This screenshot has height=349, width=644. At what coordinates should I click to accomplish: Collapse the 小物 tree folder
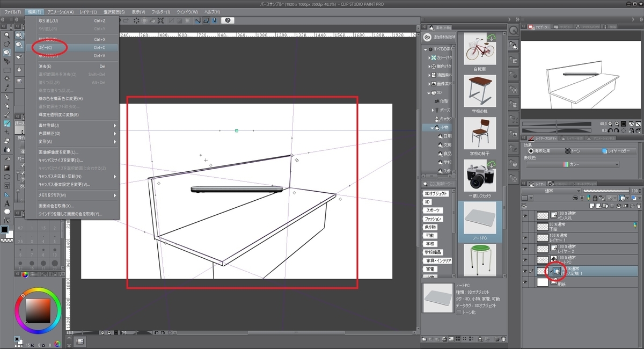433,128
